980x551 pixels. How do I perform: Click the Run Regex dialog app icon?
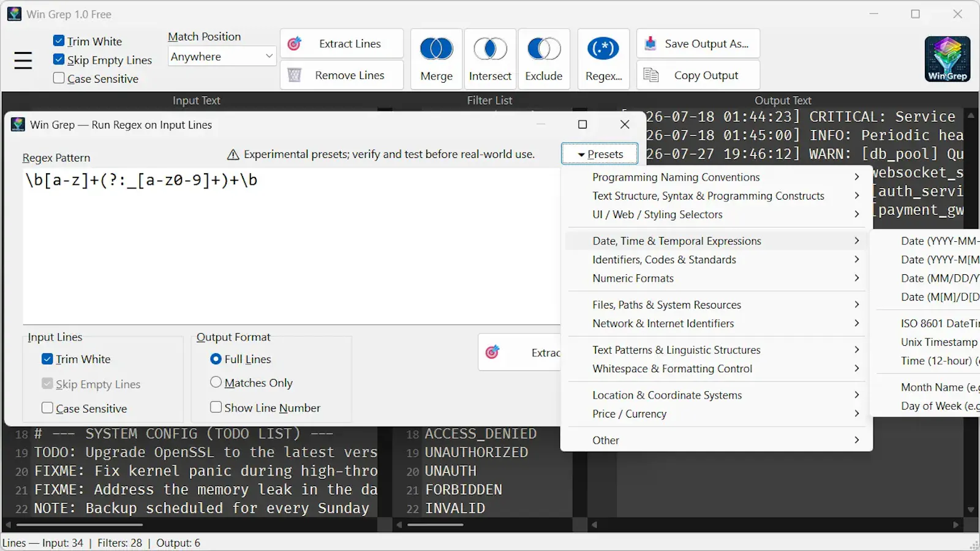[18, 125]
